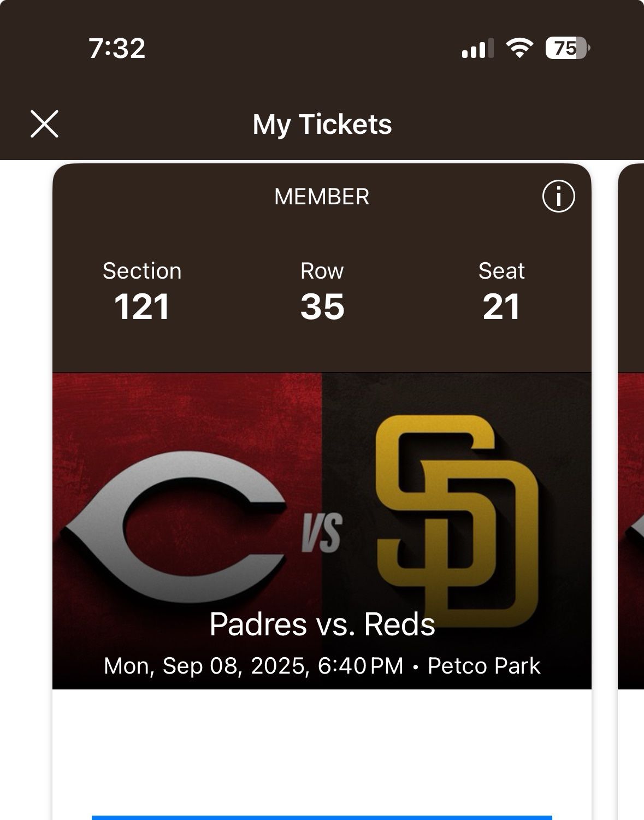Image resolution: width=644 pixels, height=820 pixels.
Task: Tap the Mon, Sep 08, 2025 game date
Action: pyautogui.click(x=206, y=666)
